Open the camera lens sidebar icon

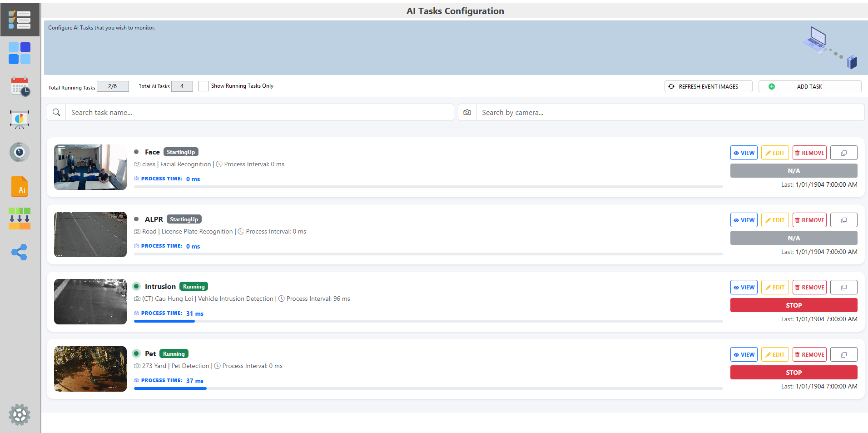[20, 152]
